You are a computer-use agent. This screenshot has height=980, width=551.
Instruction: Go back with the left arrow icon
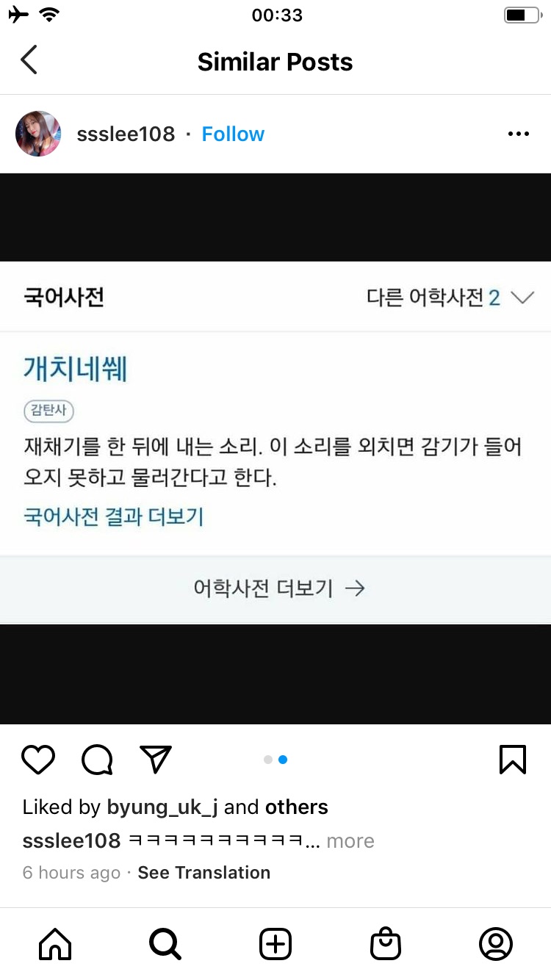click(x=29, y=60)
